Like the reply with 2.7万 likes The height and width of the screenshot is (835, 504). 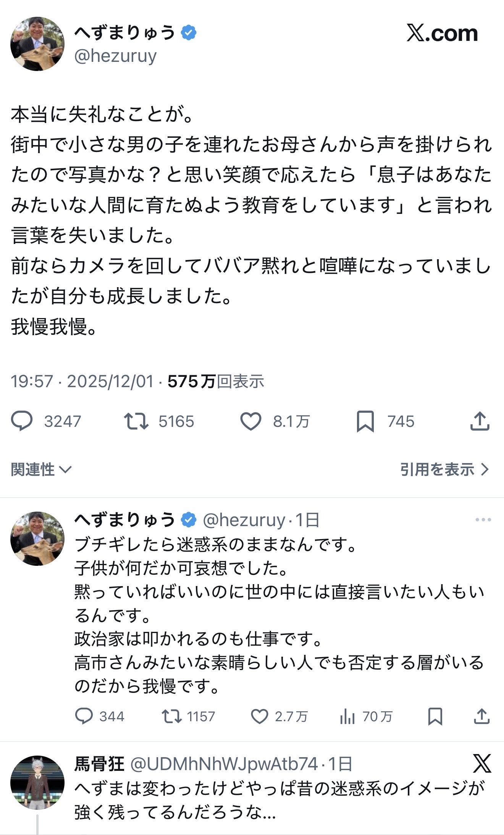point(260,716)
